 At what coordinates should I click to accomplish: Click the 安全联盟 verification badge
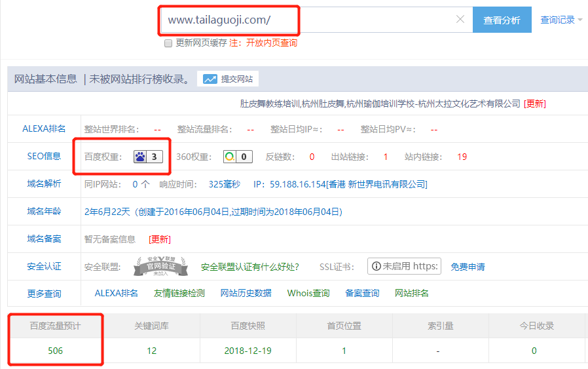point(160,267)
